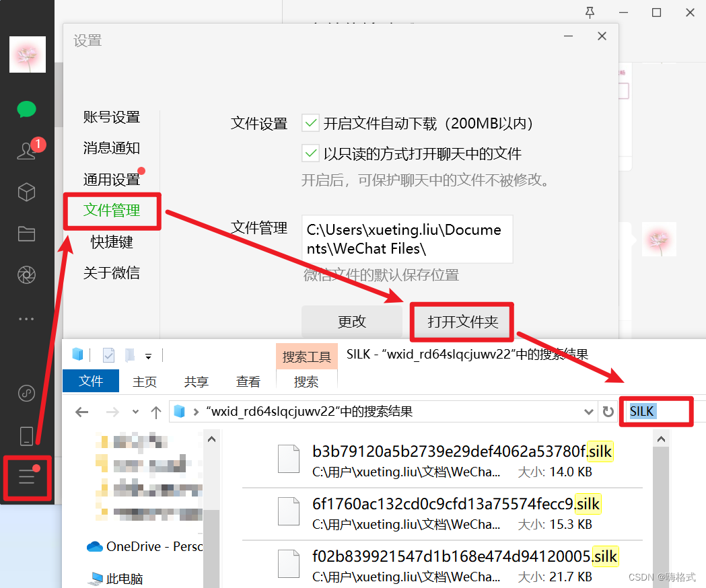706x588 pixels.
Task: Click the chat avatar thumbnail behind settings dialog
Action: tap(659, 239)
